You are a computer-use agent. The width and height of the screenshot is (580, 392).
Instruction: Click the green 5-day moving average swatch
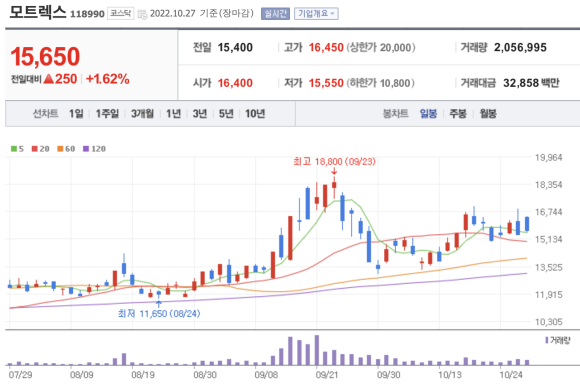14,149
